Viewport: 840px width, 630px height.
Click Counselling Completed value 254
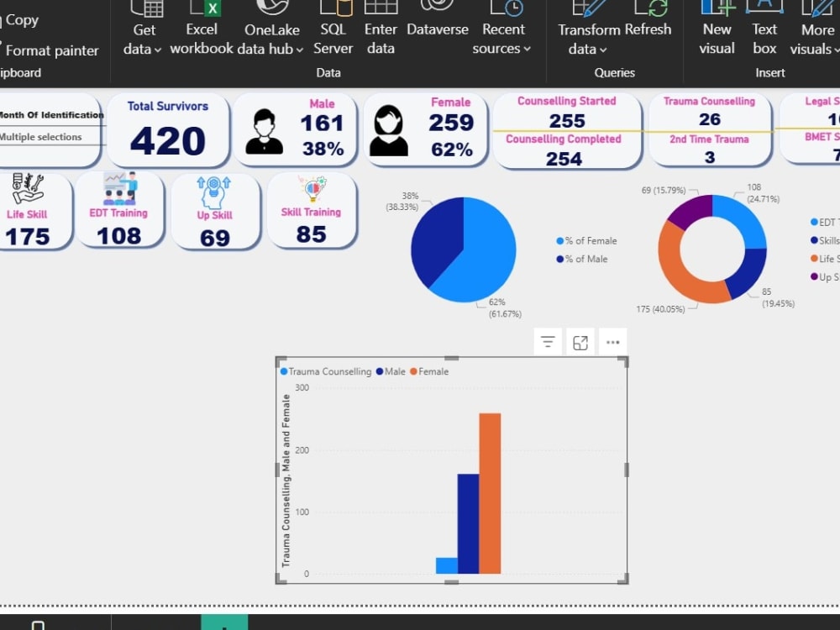564,159
